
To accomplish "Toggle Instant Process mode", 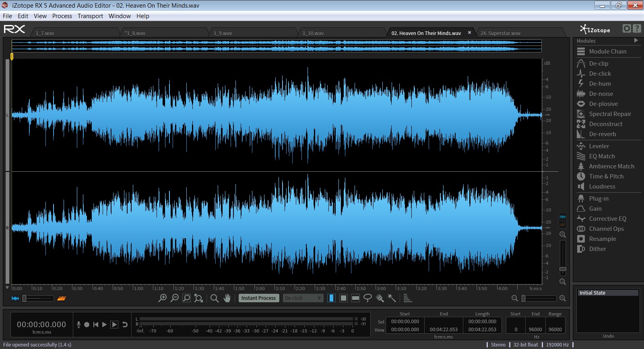I will coord(258,298).
